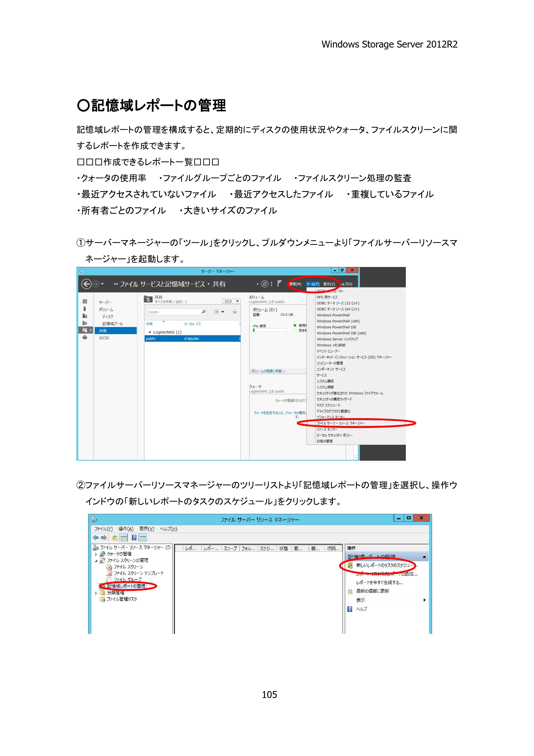Click the blue question-mark help icon in the toolbar
Viewport: 534px width, 756px height.
coord(134,538)
